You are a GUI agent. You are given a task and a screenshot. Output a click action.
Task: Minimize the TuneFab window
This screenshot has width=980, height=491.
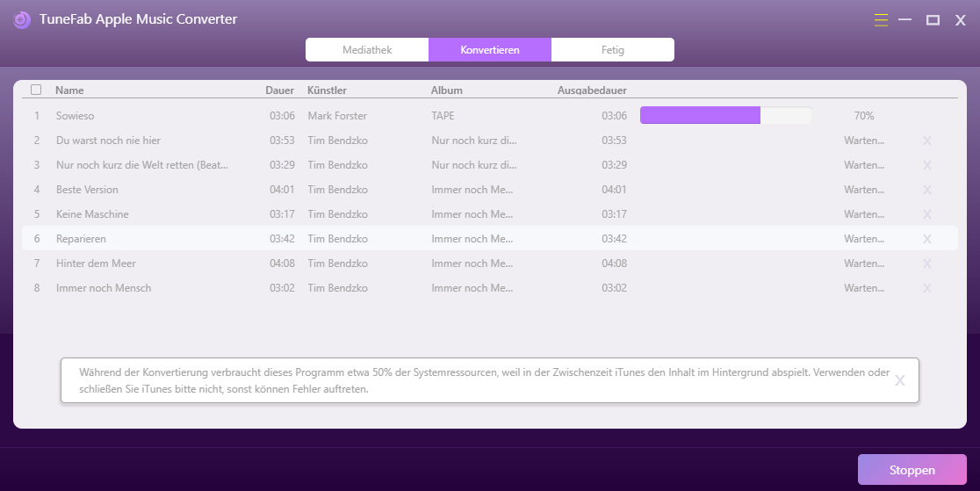pos(905,20)
